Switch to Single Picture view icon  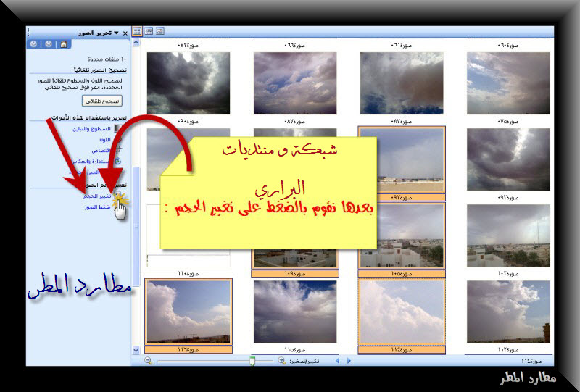[x=159, y=31]
